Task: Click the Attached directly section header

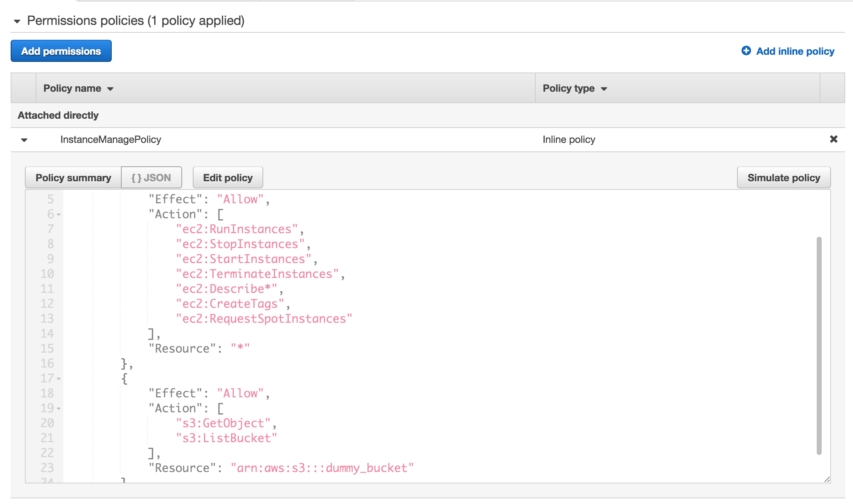Action: pyautogui.click(x=58, y=115)
